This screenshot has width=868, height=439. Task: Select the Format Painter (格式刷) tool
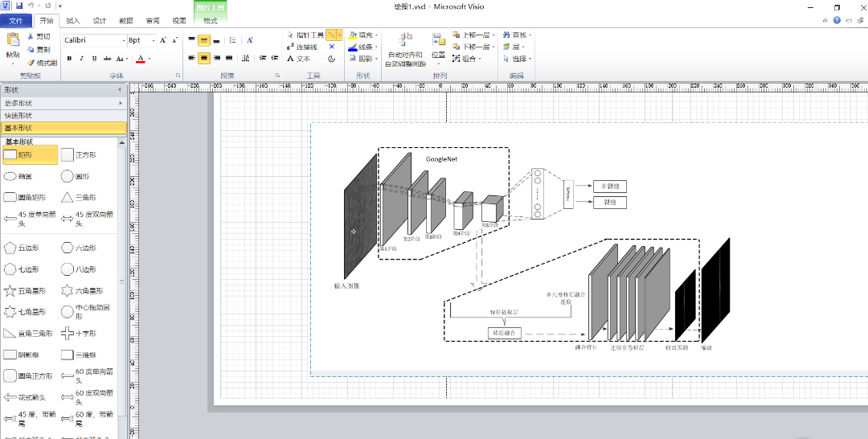click(x=42, y=63)
